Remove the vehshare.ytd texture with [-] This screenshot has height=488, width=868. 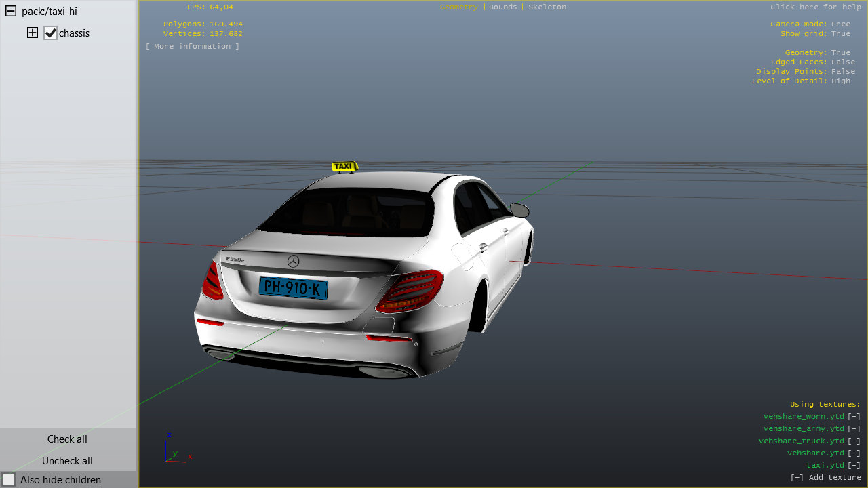point(854,453)
